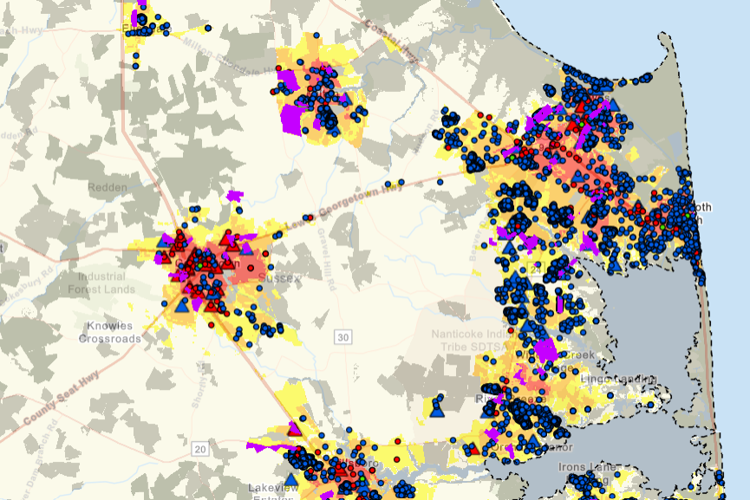Click the County Seat Hwy road label

(60, 398)
